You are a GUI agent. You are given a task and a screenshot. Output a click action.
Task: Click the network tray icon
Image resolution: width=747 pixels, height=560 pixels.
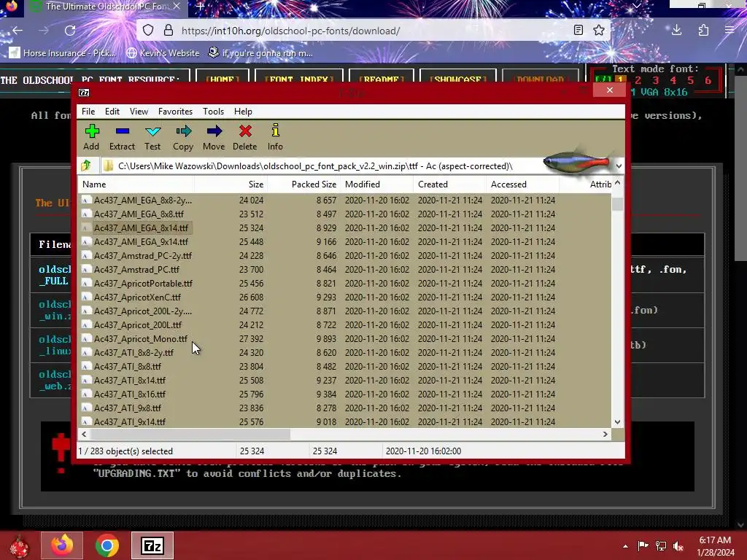tap(661, 546)
